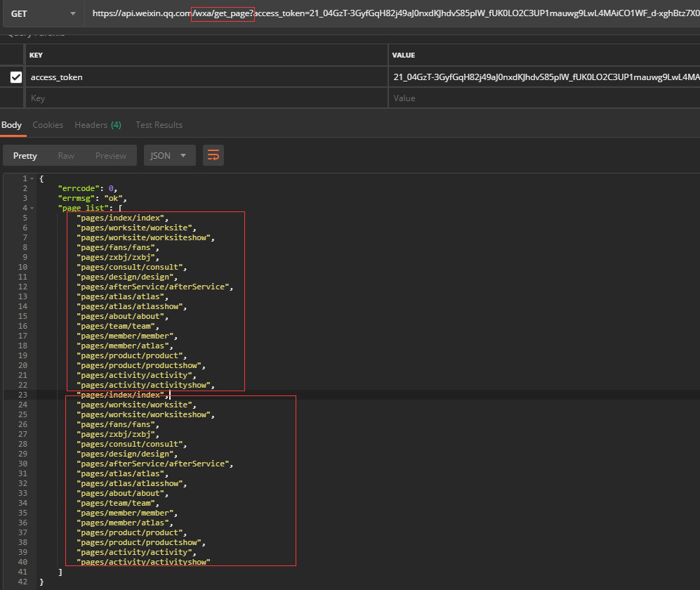Screen dimensions: 700x590
Task: Switch to the Body response tab
Action: coord(11,125)
